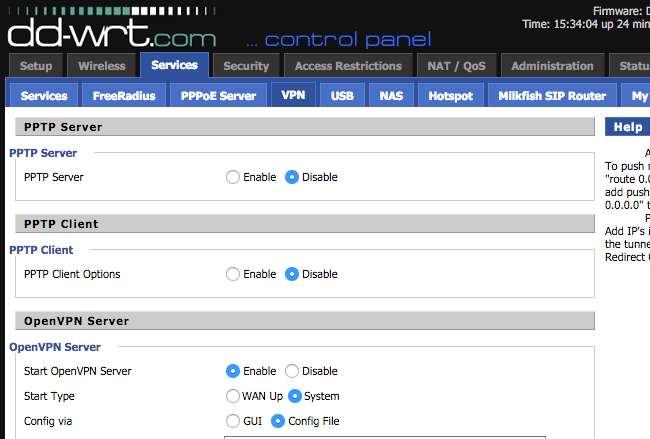Select the Services main tab
Image resolution: width=650 pixels, height=439 pixels.
[175, 65]
